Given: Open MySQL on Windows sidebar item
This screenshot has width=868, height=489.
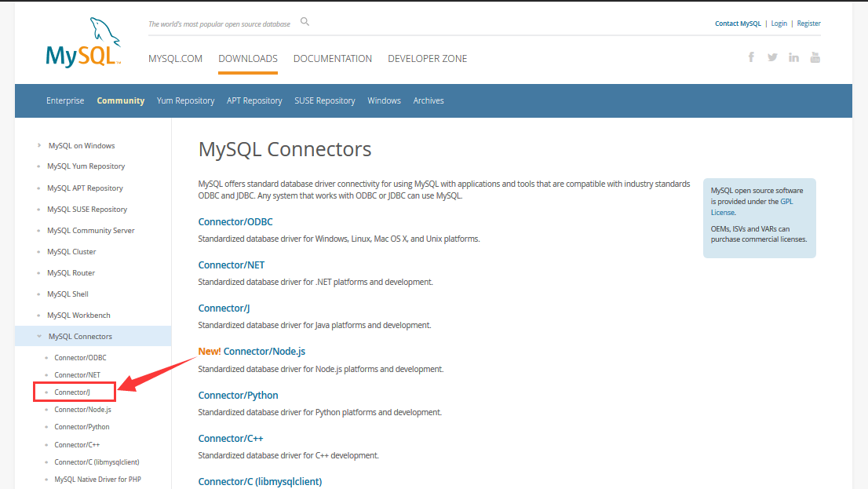Looking at the screenshot, I should tap(82, 146).
